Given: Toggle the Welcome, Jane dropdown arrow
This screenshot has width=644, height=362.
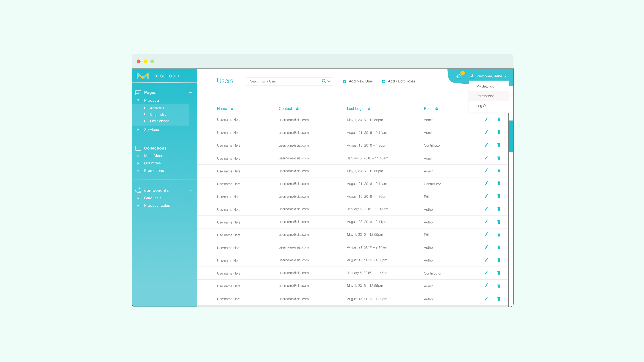Looking at the screenshot, I should coord(505,77).
